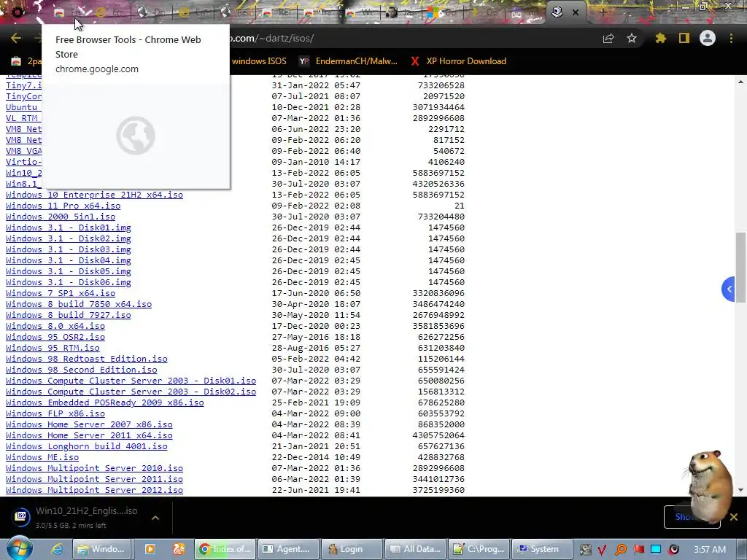Click the cyan monitor tray icon
The width and height of the screenshot is (747, 560).
click(656, 550)
